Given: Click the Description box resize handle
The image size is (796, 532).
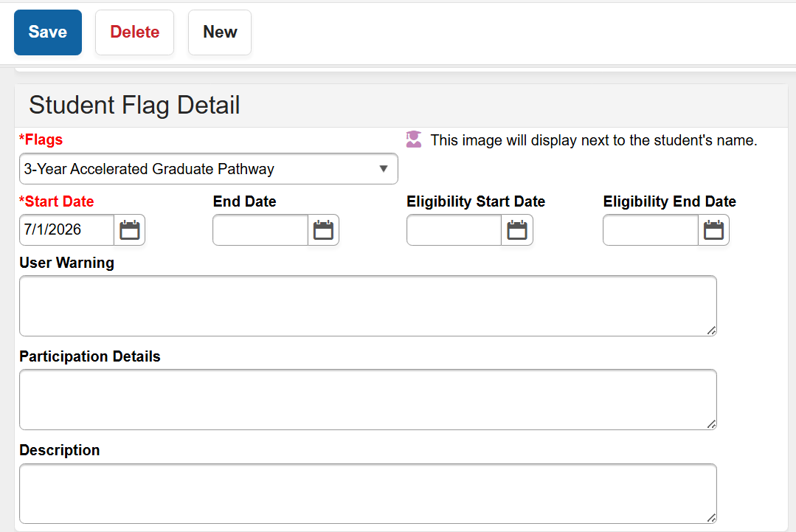Looking at the screenshot, I should [x=711, y=518].
